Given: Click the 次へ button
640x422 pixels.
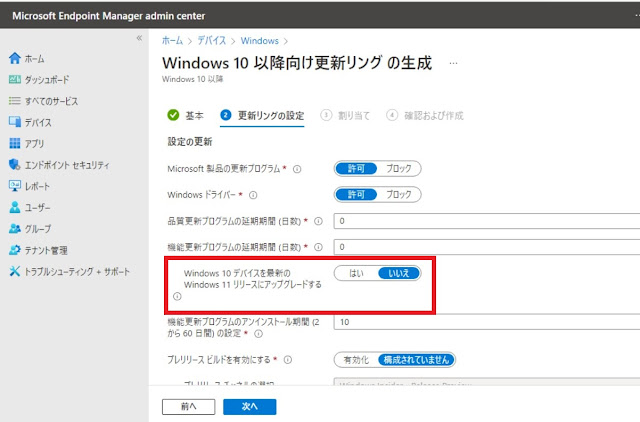Looking at the screenshot, I should (x=249, y=406).
